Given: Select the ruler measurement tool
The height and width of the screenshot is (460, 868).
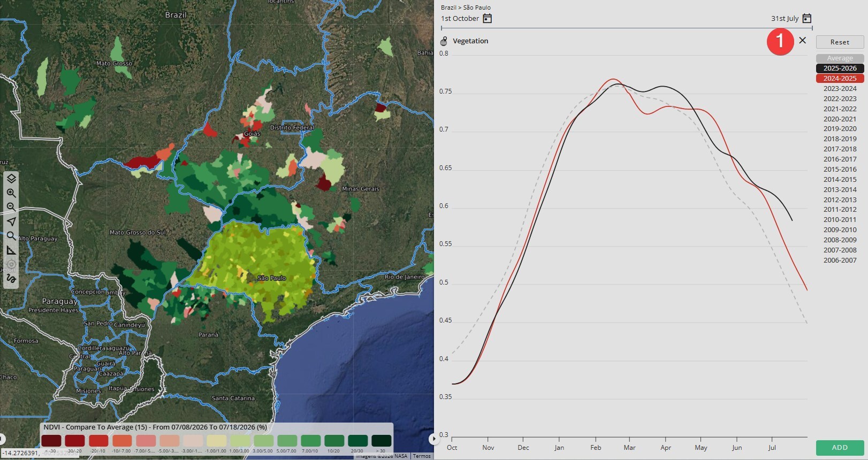Looking at the screenshot, I should pos(11,250).
